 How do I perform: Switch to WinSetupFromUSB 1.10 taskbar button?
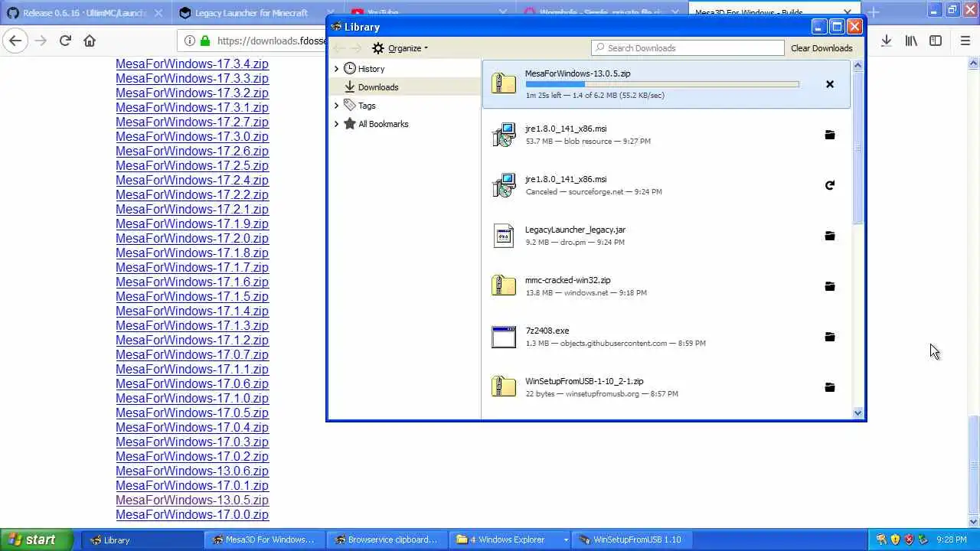point(633,540)
